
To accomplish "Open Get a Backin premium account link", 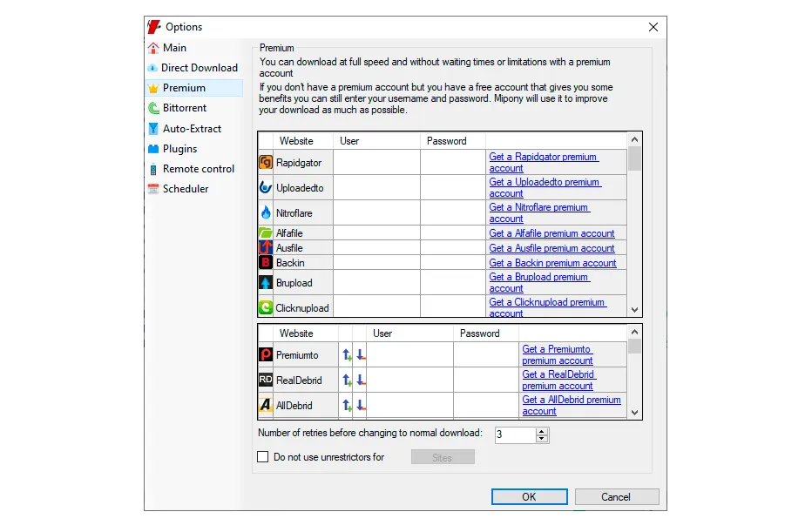I will [552, 263].
